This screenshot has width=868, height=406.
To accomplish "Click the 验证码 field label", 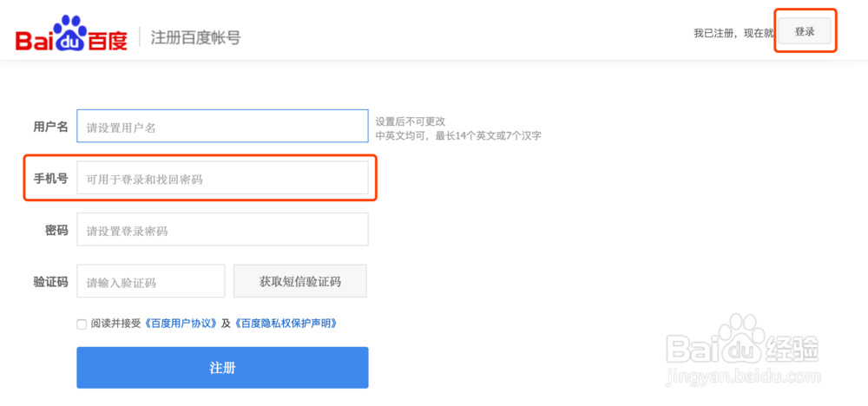I will tap(50, 282).
